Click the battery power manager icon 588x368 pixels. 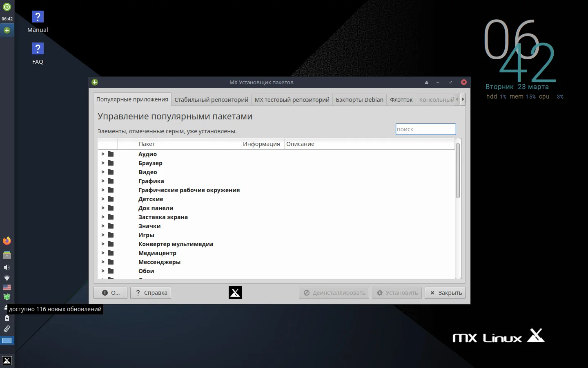click(7, 319)
